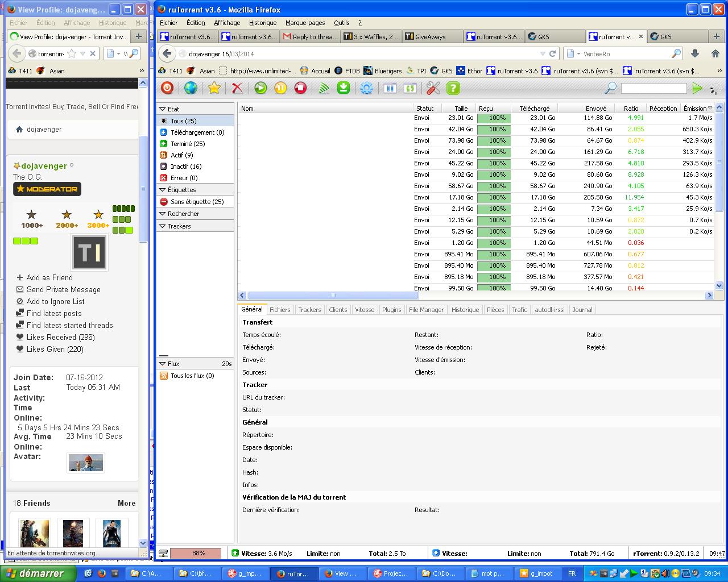Viewport: 728px width, 582px height.
Task: Click the red X Remove torrent icon
Action: click(237, 88)
